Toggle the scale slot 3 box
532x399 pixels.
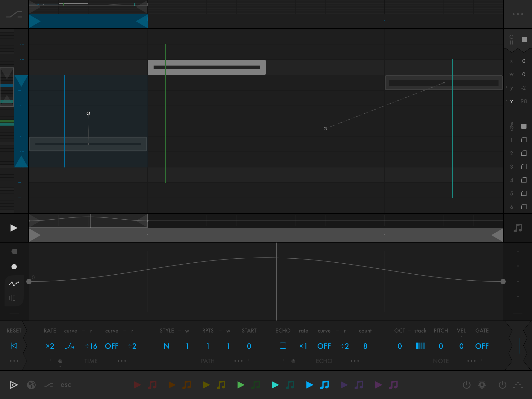pyautogui.click(x=524, y=167)
